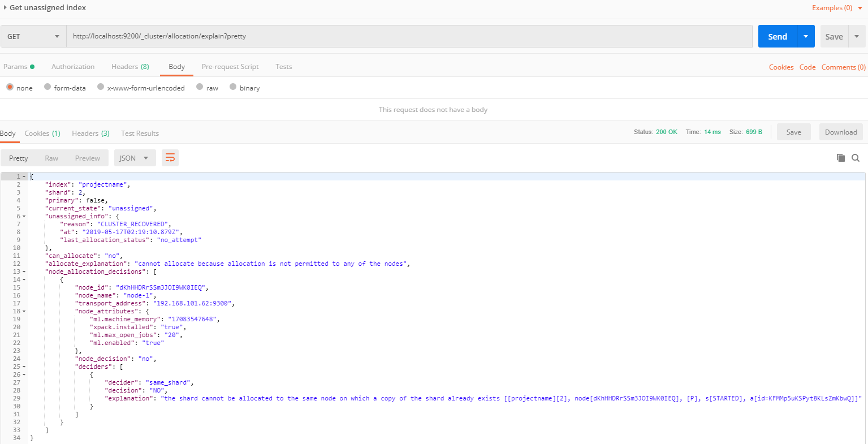Open the Pre-request Script tab
The width and height of the screenshot is (868, 444).
(230, 66)
